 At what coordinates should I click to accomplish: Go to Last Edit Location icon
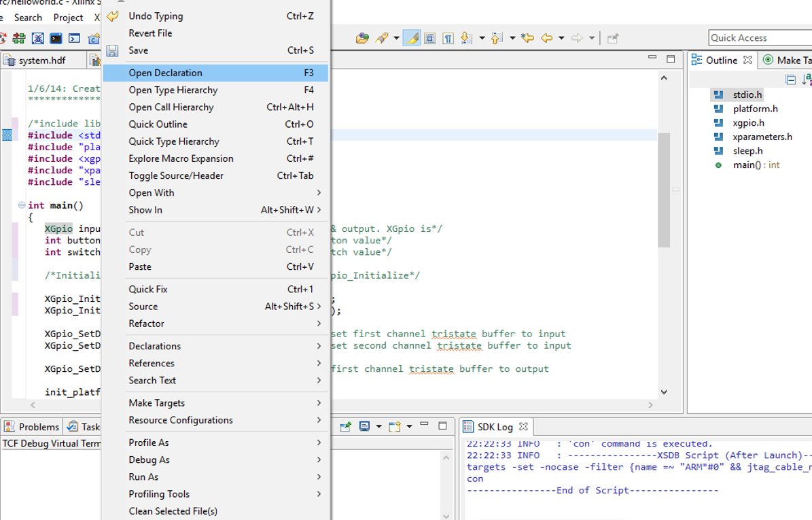click(x=527, y=38)
